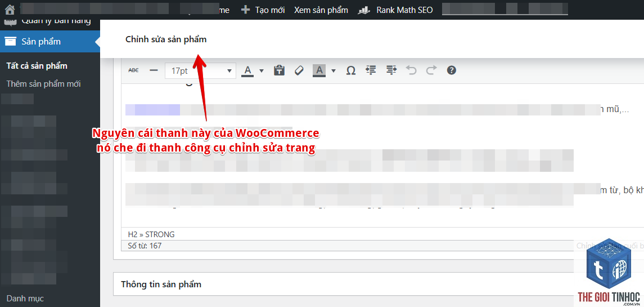The image size is (644, 307).
Task: Apply the background color A button
Action: [319, 71]
